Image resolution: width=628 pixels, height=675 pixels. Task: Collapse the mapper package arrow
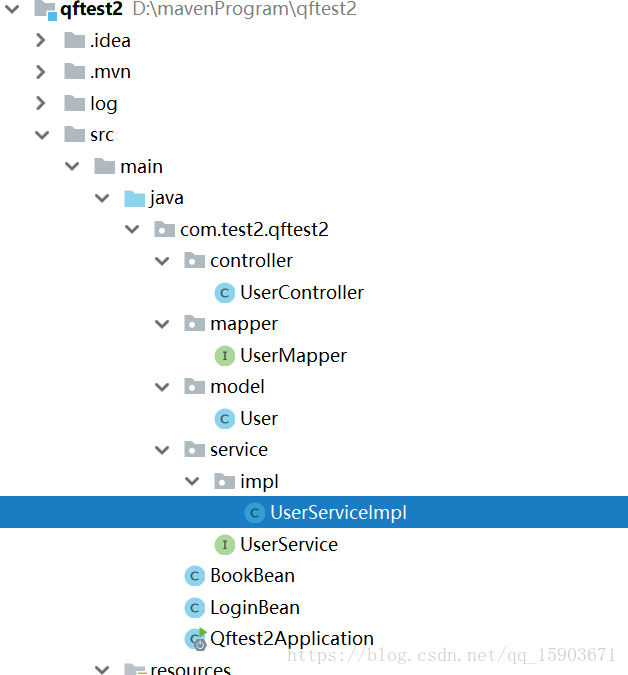162,324
